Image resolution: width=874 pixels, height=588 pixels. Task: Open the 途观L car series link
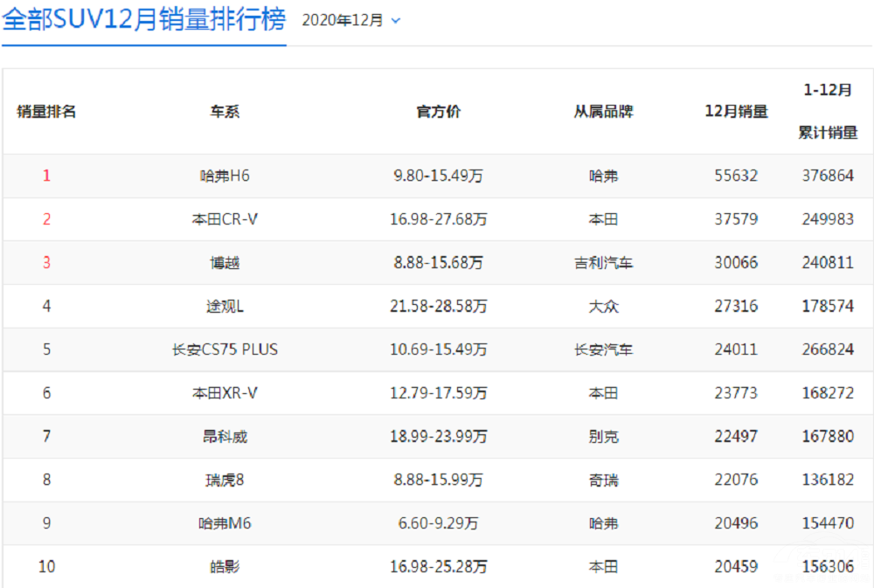225,306
